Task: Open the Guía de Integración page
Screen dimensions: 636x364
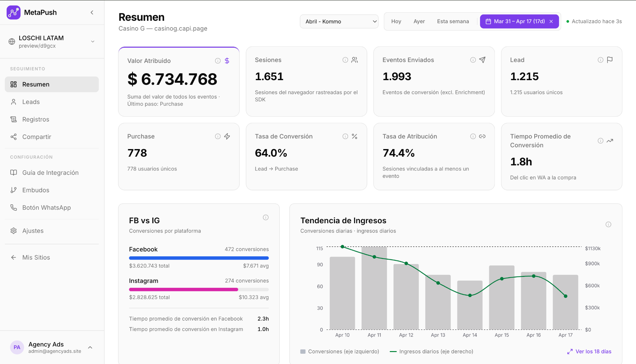Action: (50, 173)
